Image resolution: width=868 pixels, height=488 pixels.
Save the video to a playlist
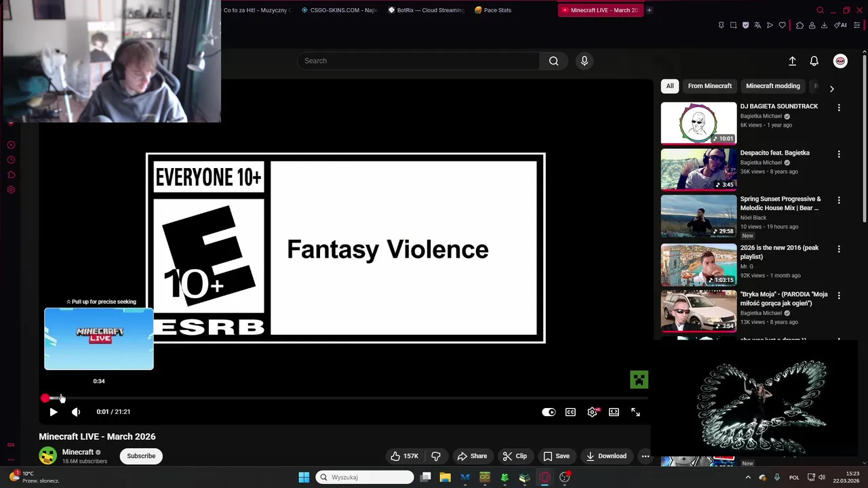coord(556,456)
